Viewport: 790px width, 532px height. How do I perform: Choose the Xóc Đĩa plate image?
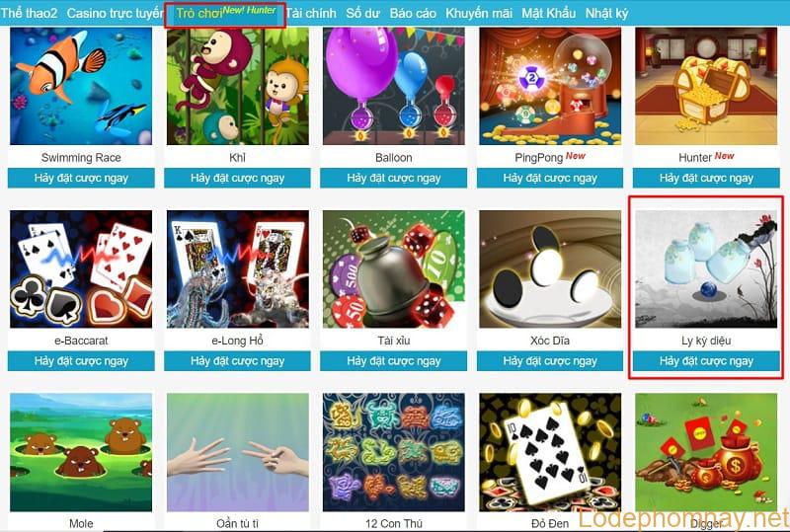pyautogui.click(x=550, y=269)
